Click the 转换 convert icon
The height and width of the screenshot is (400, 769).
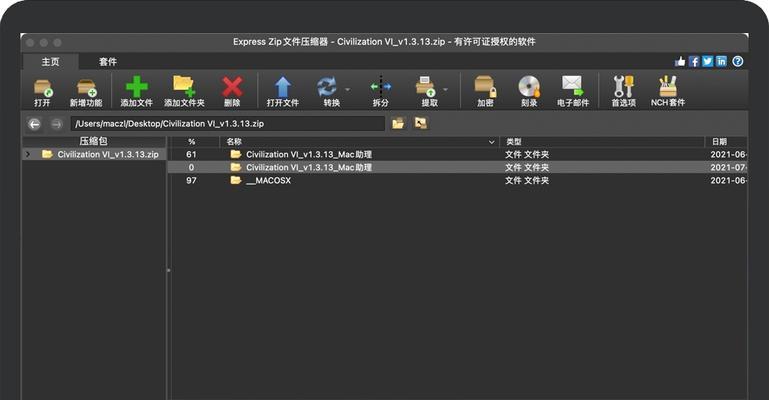tap(327, 87)
